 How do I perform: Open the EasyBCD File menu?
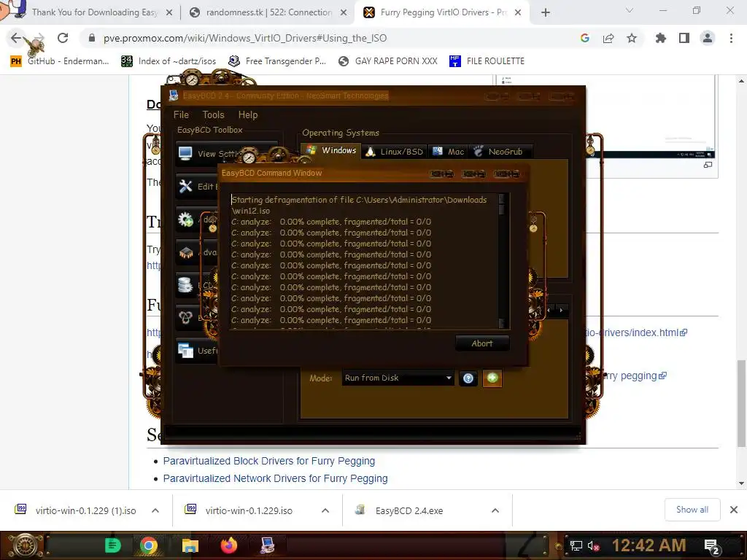[x=181, y=114]
